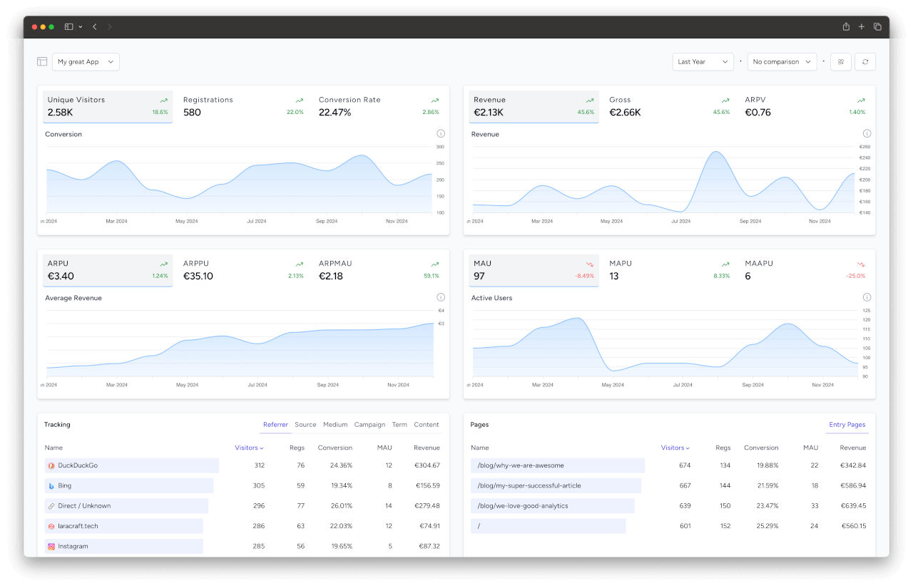This screenshot has height=588, width=913.
Task: Click the sidebar layout icon beside app selector
Action: coord(42,62)
